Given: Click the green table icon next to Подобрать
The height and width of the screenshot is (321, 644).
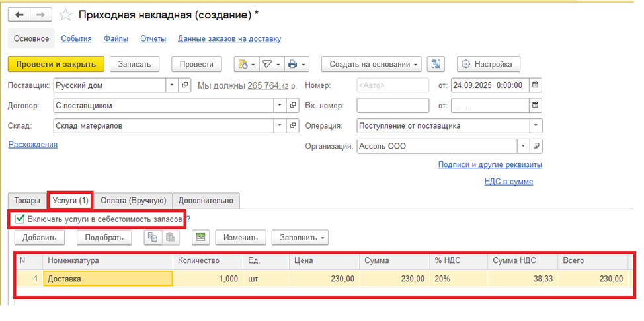Looking at the screenshot, I should pos(200,237).
